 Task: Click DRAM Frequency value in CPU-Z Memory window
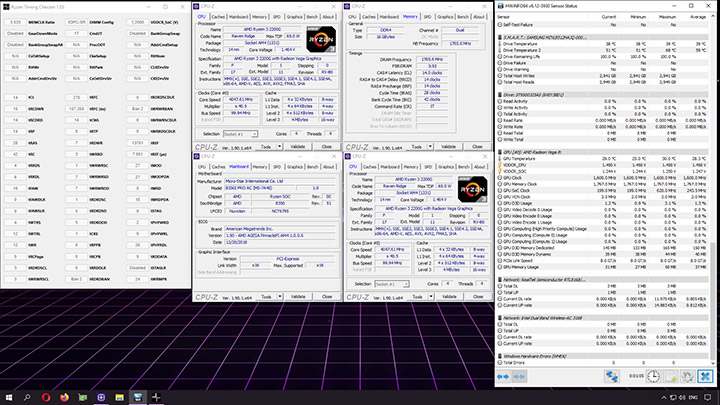(x=432, y=60)
